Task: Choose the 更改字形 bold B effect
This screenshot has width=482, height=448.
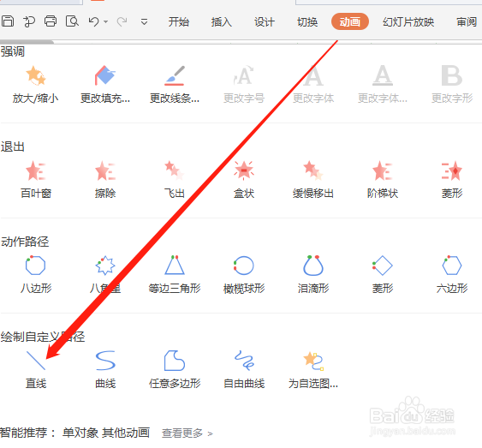Action: point(452,84)
